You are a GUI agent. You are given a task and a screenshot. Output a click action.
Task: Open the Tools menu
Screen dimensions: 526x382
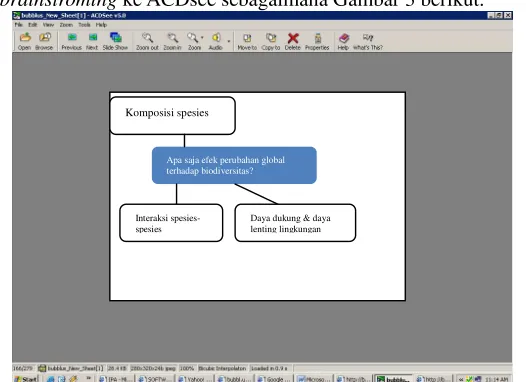point(84,25)
